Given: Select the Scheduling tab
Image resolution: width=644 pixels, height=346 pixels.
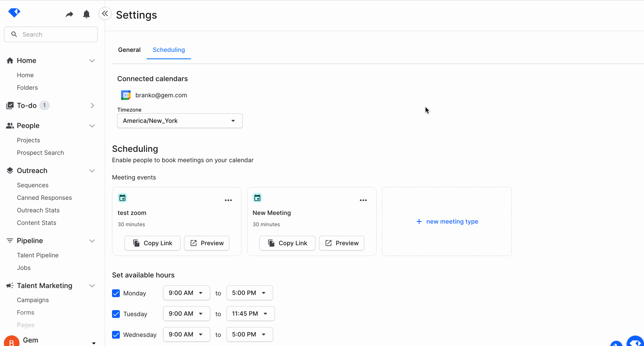Looking at the screenshot, I should pos(169,50).
